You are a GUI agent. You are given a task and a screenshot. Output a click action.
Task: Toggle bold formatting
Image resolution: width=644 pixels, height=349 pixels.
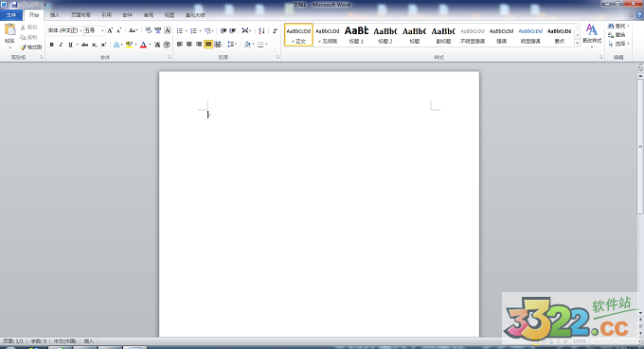tap(52, 45)
